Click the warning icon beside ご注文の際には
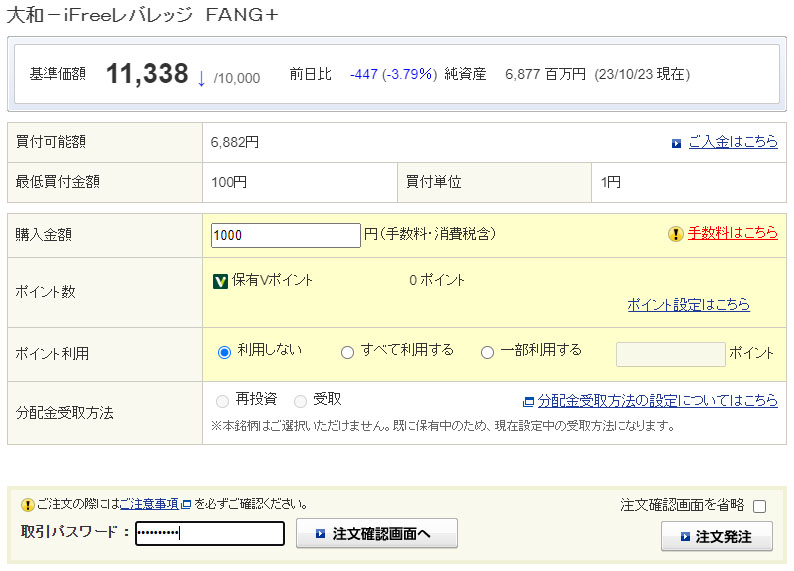 (27, 504)
